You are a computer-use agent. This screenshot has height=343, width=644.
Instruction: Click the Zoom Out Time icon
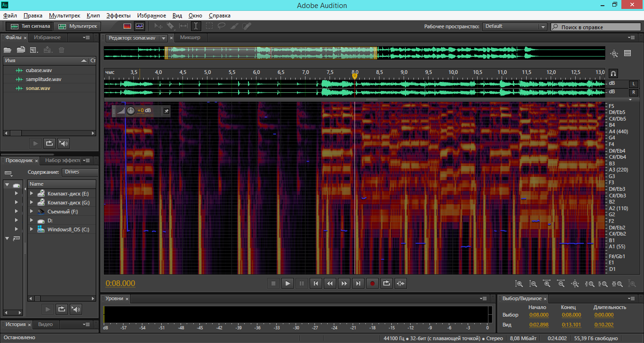pos(561,284)
